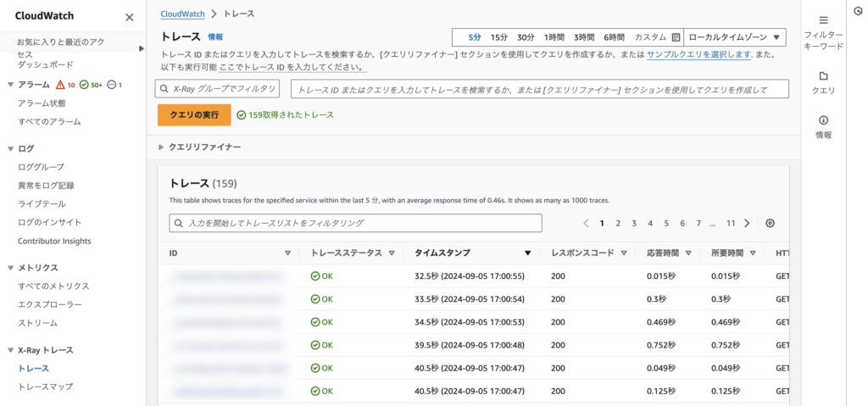868x406 pixels.
Task: Select the 30分 time range
Action: click(x=526, y=37)
